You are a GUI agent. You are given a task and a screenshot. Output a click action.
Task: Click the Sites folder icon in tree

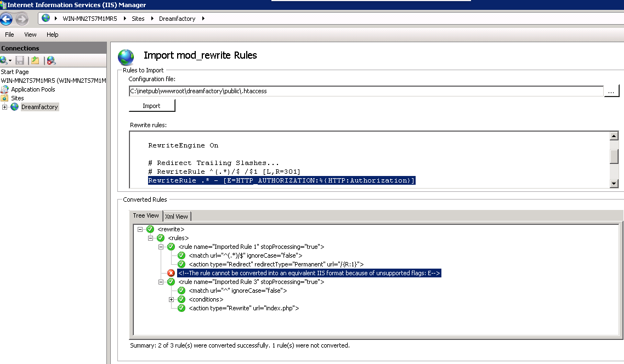[x=4, y=98]
